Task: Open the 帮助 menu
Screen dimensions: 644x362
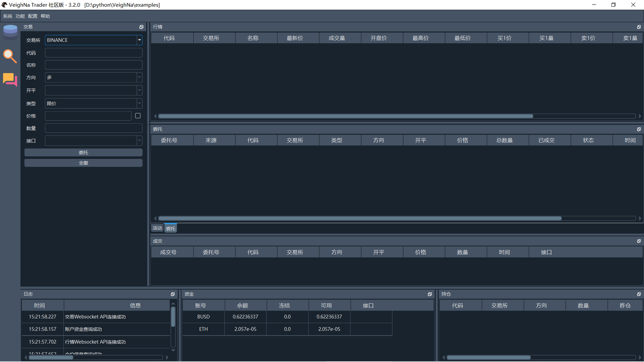Action: pos(45,16)
